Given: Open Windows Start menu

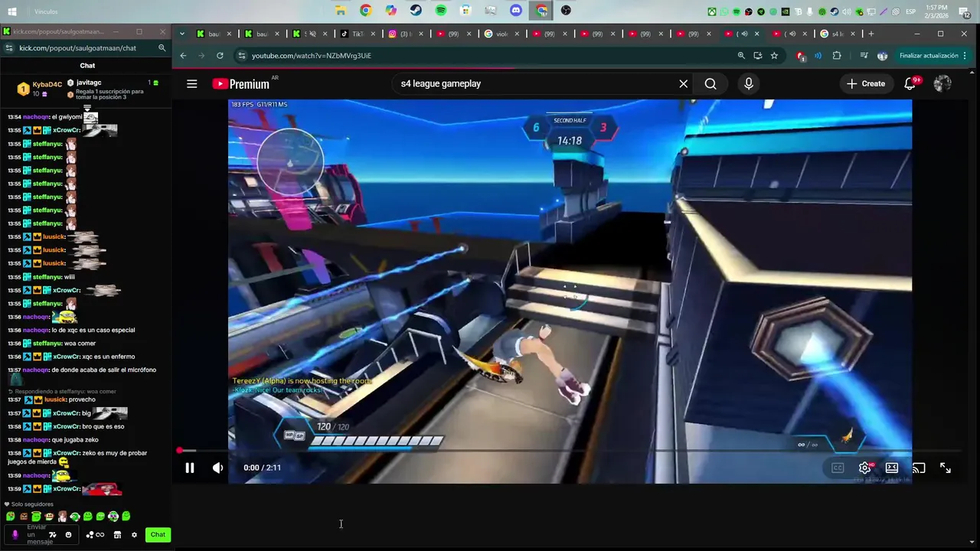Looking at the screenshot, I should point(12,11).
